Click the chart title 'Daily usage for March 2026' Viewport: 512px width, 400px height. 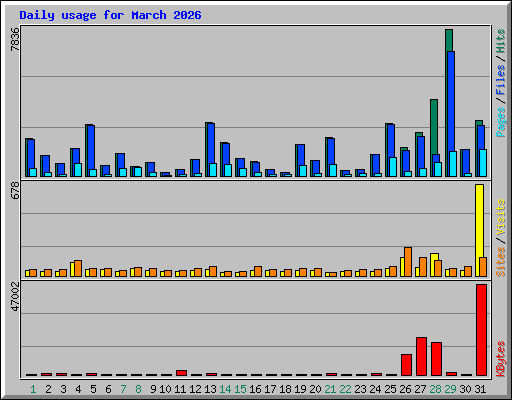tap(110, 15)
